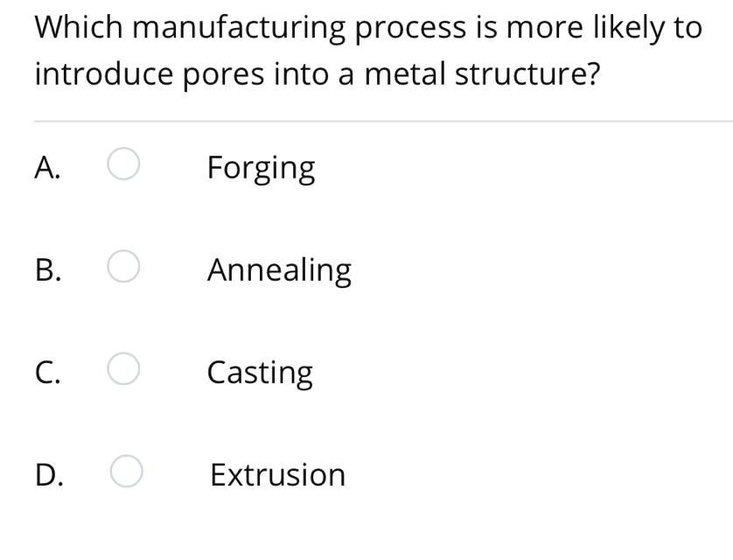Image resolution: width=733 pixels, height=560 pixels.
Task: Click the Extrusion answer text
Action: 277,474
